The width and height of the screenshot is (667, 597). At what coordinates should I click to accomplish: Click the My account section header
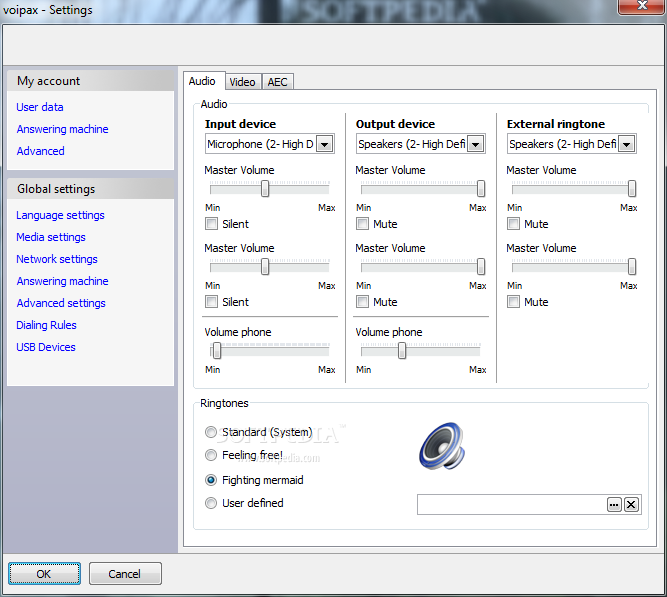point(91,81)
